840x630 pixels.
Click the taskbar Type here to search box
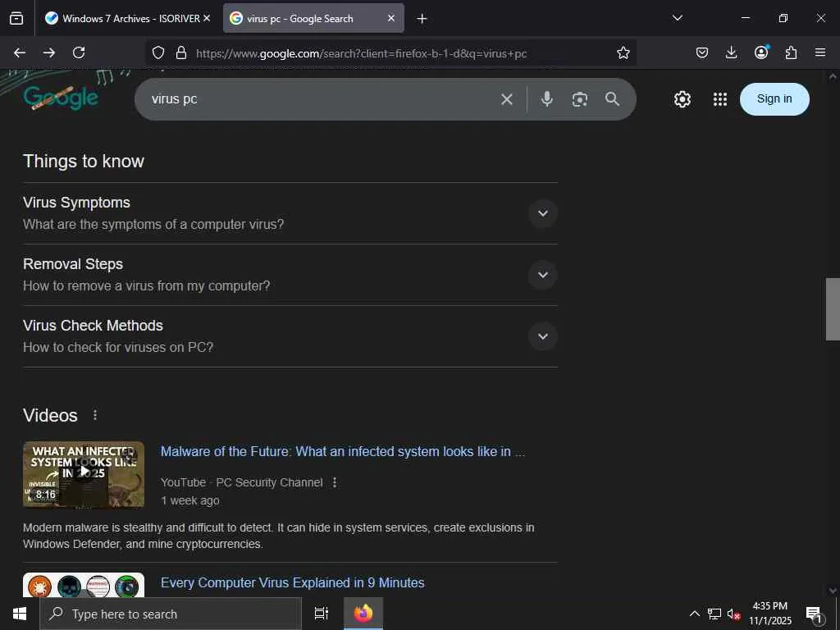pyautogui.click(x=171, y=614)
